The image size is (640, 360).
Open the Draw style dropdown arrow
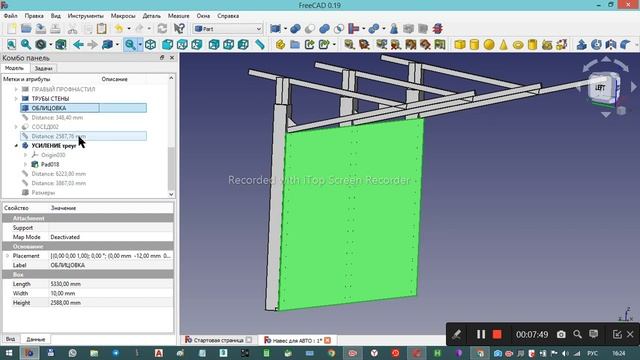pos(51,44)
